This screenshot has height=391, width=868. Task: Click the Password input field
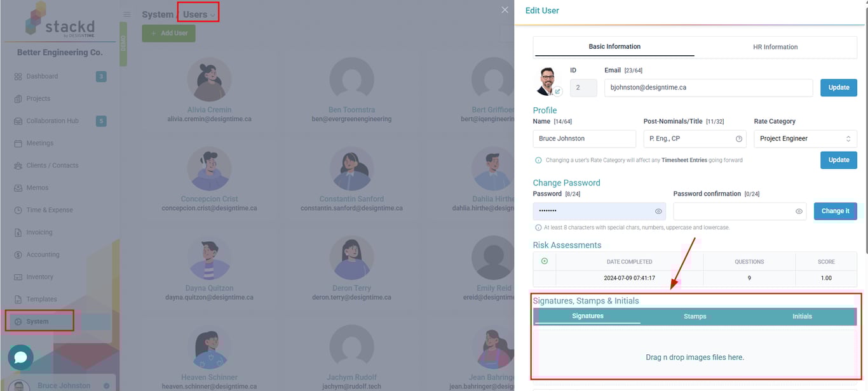click(x=599, y=211)
